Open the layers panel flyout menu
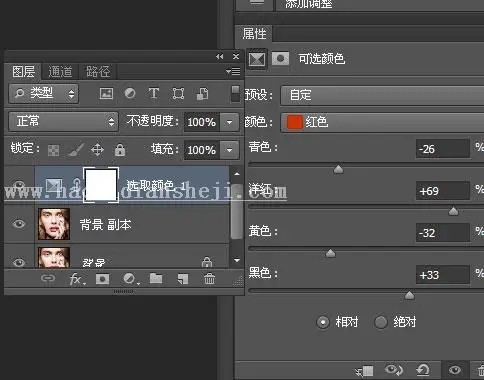Viewport: 484px width, 380px height. 233,71
